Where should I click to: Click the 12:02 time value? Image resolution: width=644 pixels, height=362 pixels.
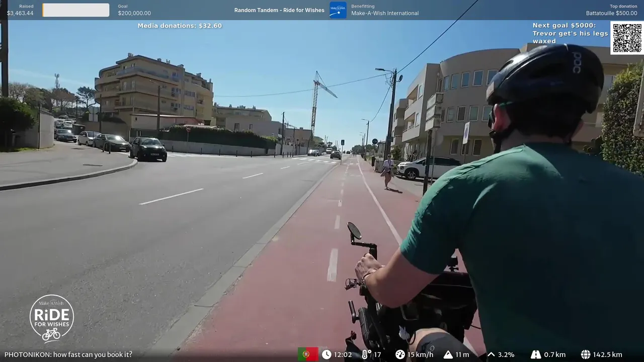[343, 354]
